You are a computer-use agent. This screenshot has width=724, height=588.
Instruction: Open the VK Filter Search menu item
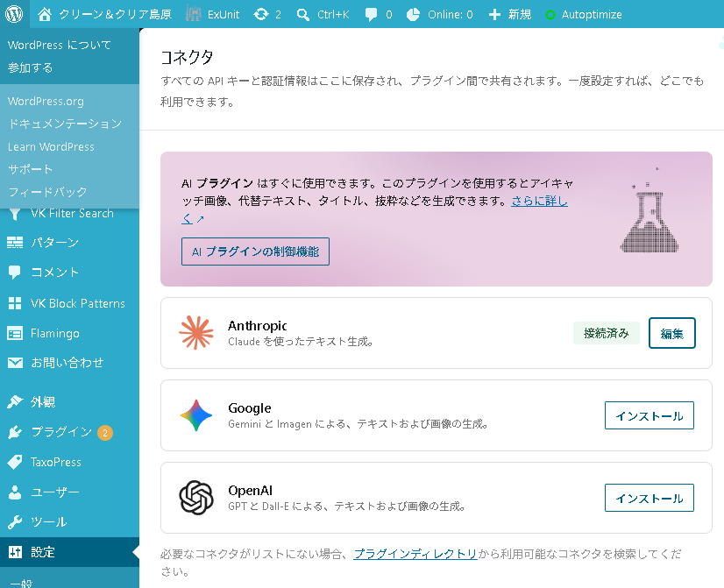[72, 214]
